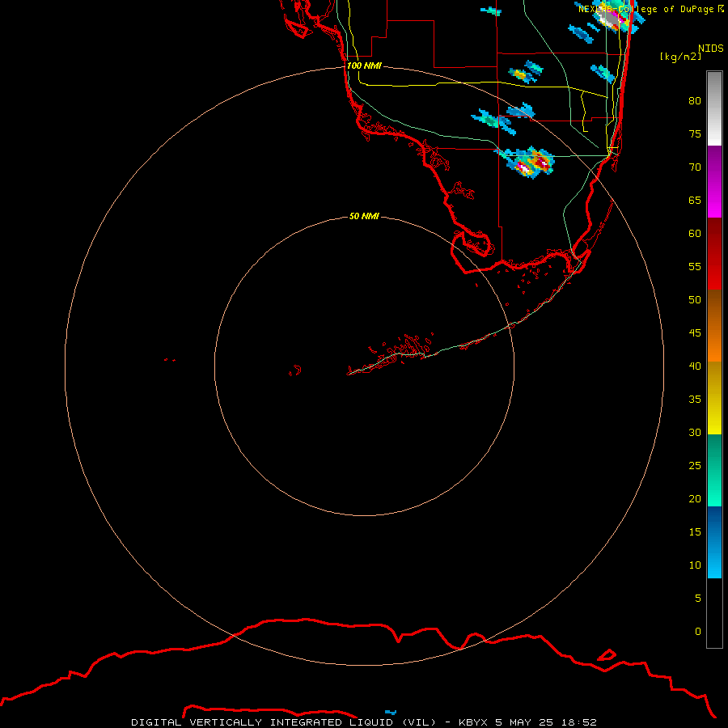The height and width of the screenshot is (728, 728).
Task: Click the scale value "65"
Action: pos(695,201)
